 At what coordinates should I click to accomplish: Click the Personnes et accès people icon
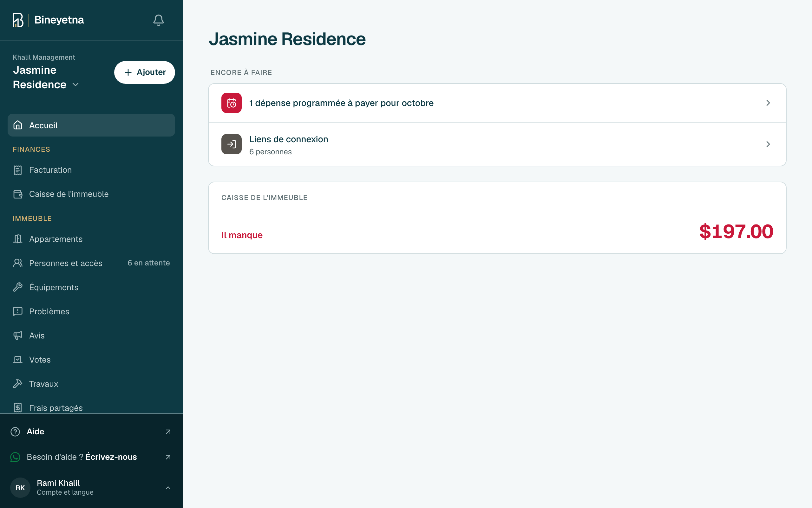(x=18, y=263)
